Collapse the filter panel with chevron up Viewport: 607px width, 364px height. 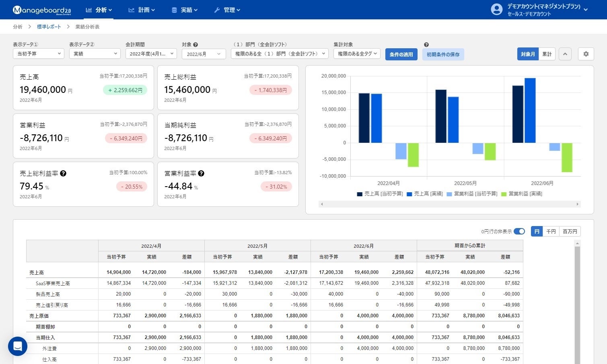coord(565,54)
